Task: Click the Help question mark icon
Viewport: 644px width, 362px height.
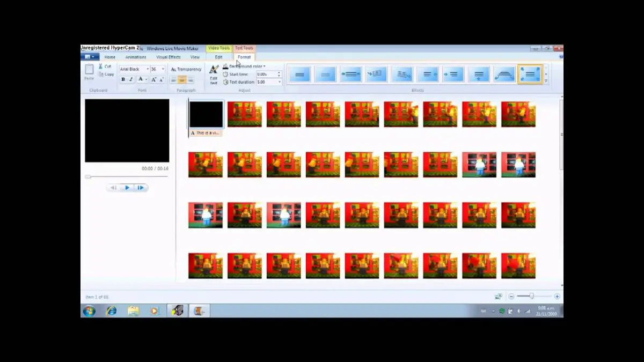Action: point(560,56)
